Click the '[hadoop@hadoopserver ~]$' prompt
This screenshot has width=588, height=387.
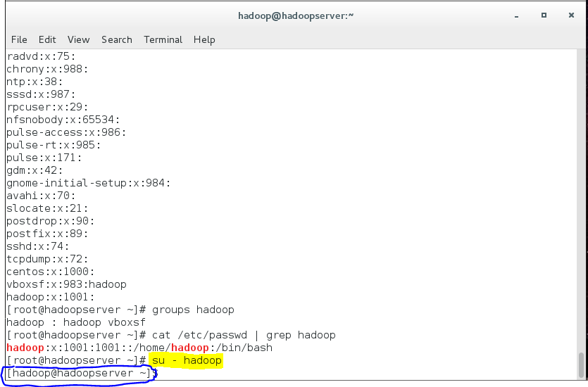click(x=82, y=373)
